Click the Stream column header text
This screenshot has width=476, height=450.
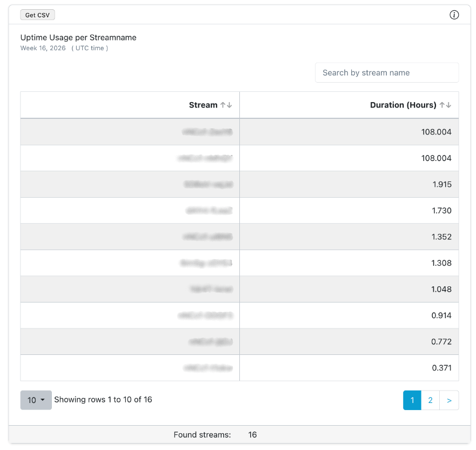203,105
